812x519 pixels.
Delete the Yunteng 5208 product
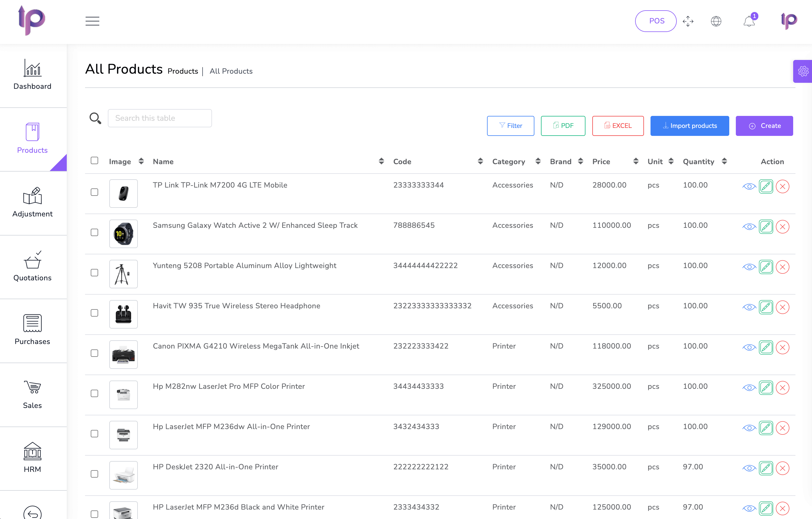(782, 267)
